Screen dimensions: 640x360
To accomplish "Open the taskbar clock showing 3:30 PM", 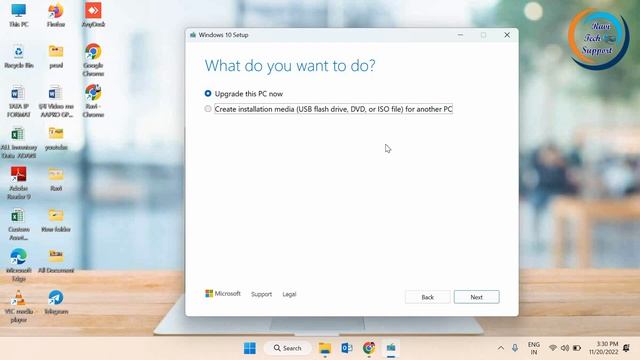I will 603,348.
